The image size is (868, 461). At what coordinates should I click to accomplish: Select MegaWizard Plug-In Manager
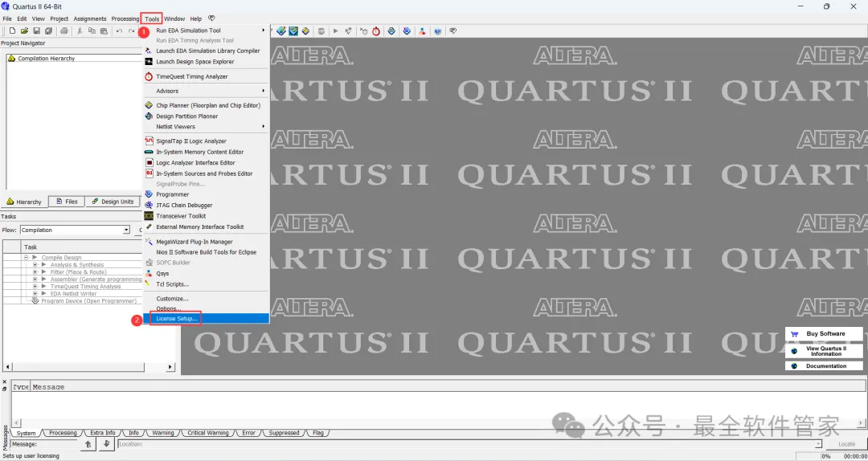coord(206,241)
